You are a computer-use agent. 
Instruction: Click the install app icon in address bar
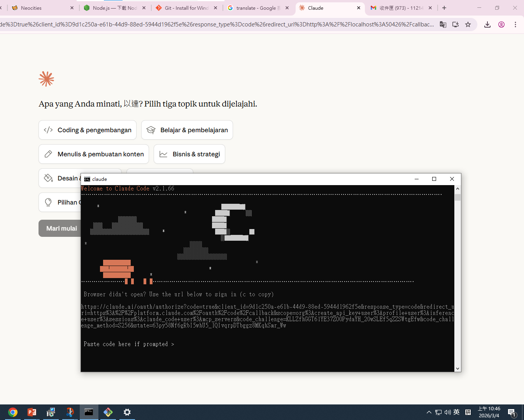click(456, 24)
